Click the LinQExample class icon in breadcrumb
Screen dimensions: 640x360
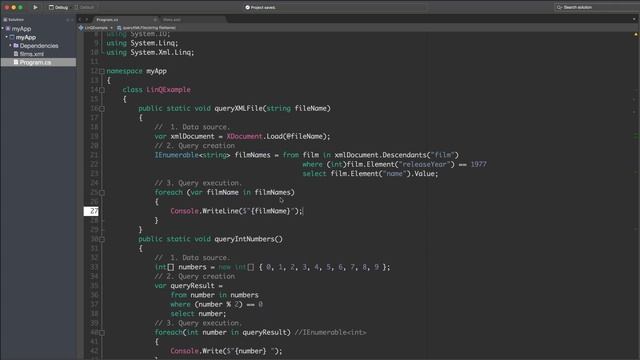pos(81,28)
